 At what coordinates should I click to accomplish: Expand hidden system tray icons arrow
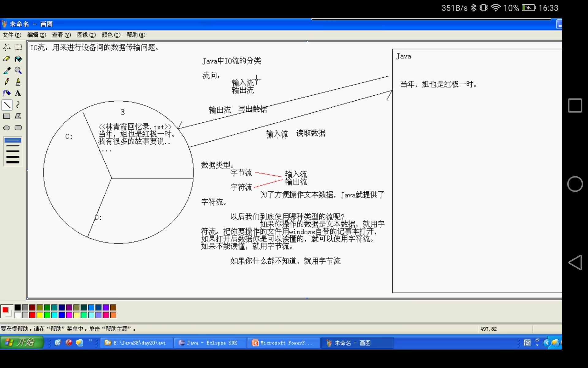pyautogui.click(x=547, y=343)
